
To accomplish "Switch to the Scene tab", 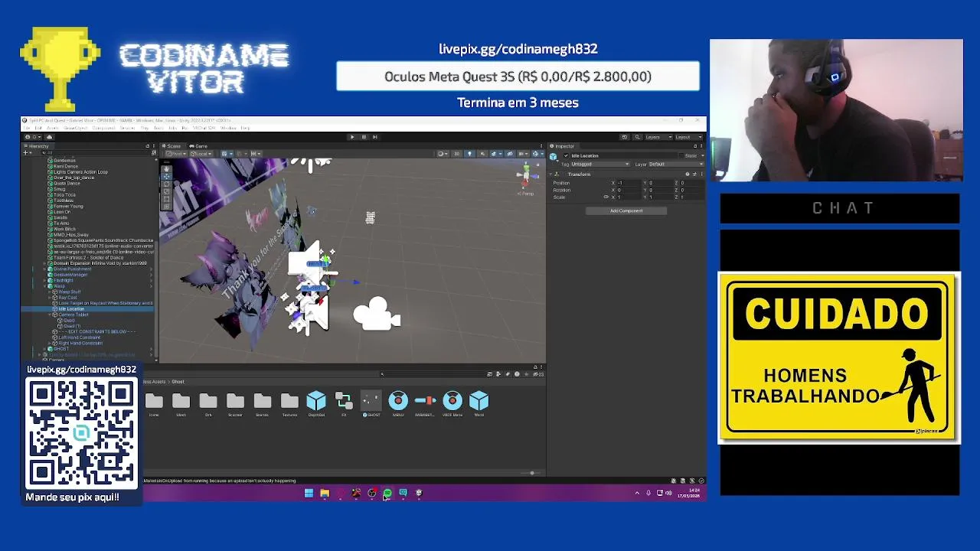I will (172, 145).
